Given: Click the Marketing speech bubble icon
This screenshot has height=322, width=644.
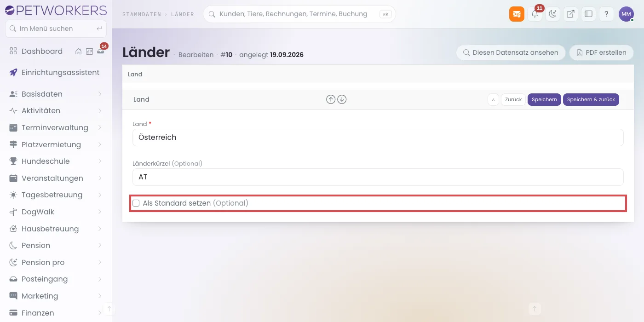Looking at the screenshot, I should pos(13,296).
